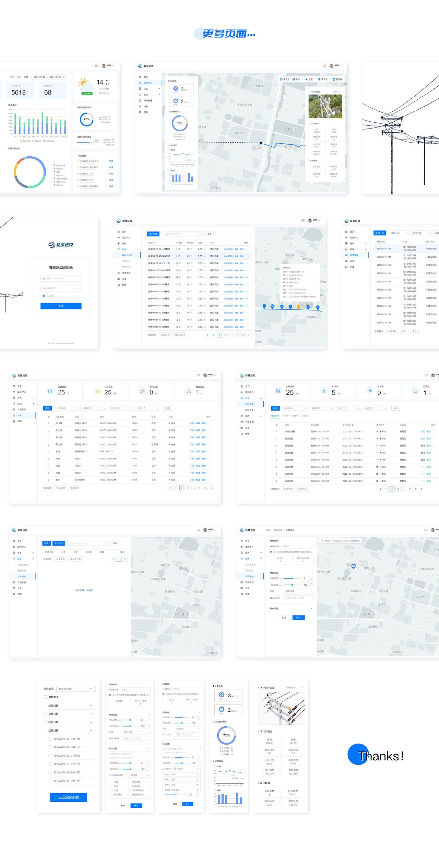Click the 导入航线 button above the route table
The image size is (439, 868).
tap(153, 234)
